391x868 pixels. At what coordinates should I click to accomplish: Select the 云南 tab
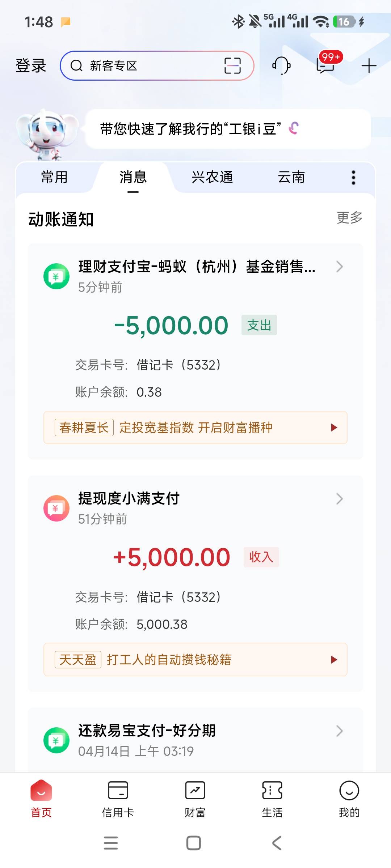291,178
